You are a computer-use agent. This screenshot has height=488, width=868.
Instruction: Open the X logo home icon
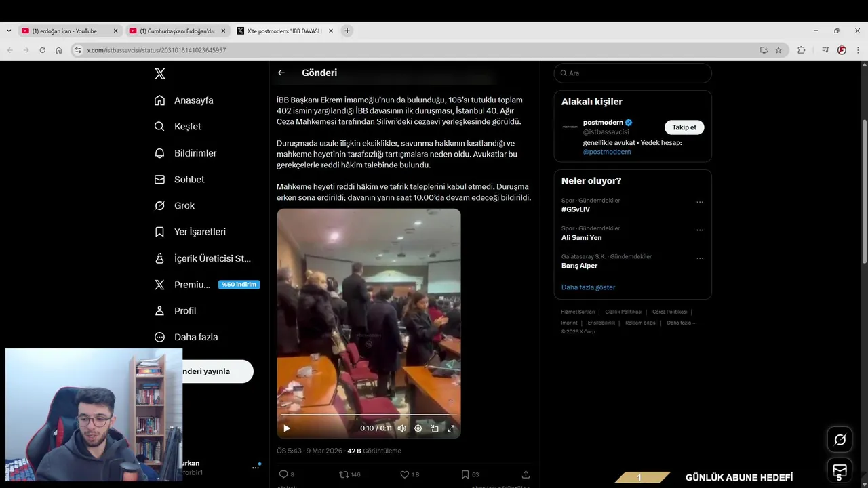point(159,74)
